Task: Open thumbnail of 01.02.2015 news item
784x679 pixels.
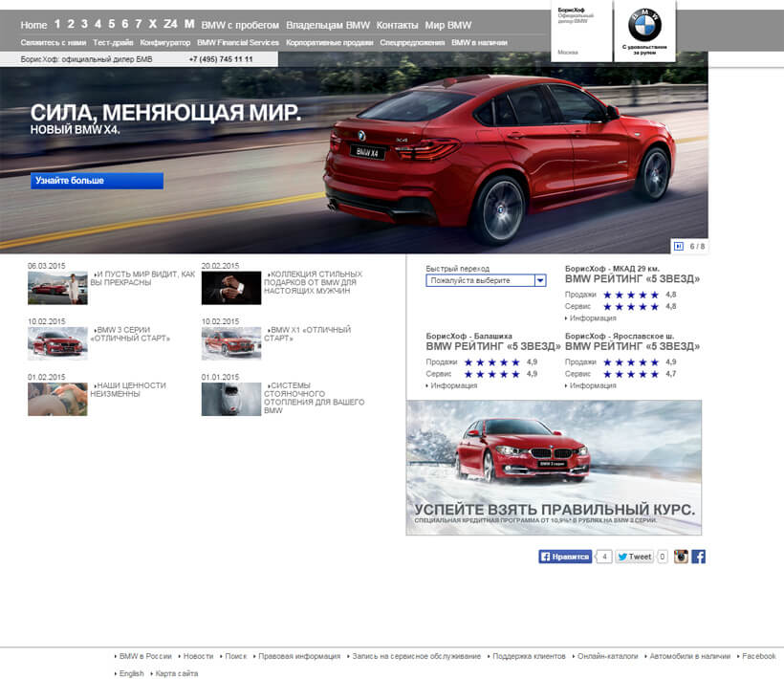Action: click(x=57, y=399)
